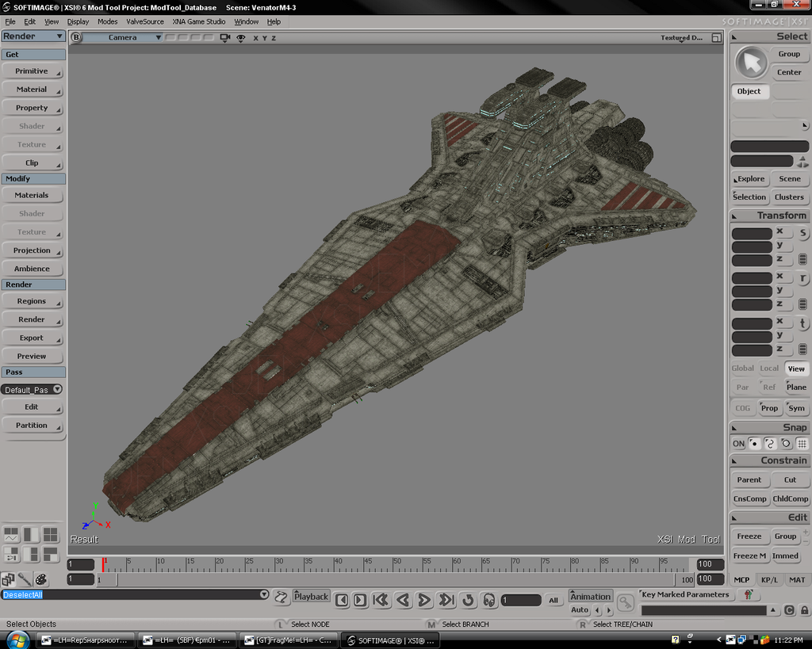Switch to SOFTIMAGE XSI taskbar item
Viewport: 812px width, 649px height.
(x=390, y=641)
